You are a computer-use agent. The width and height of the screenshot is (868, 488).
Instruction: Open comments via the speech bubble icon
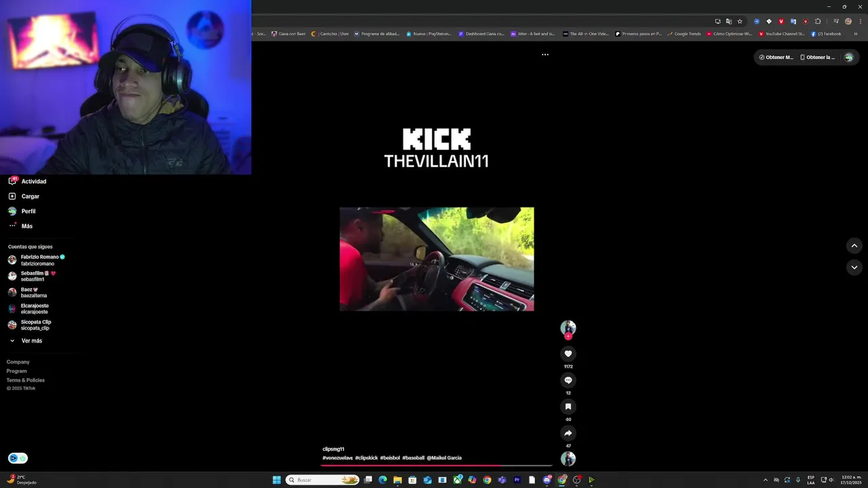click(568, 380)
